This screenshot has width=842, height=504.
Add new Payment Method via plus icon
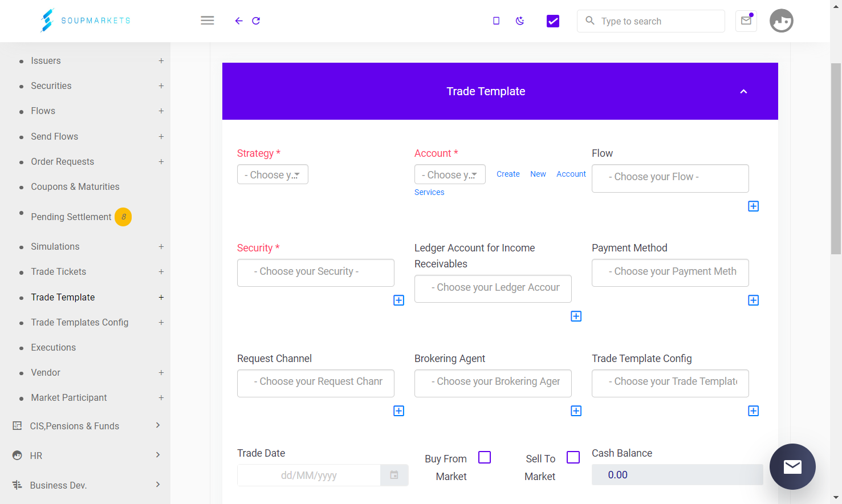pyautogui.click(x=754, y=300)
